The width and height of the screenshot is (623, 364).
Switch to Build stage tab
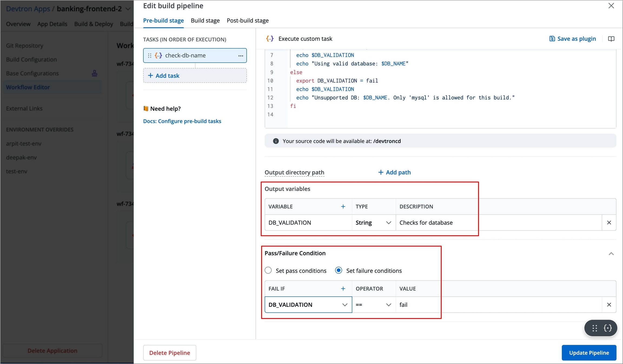(205, 21)
